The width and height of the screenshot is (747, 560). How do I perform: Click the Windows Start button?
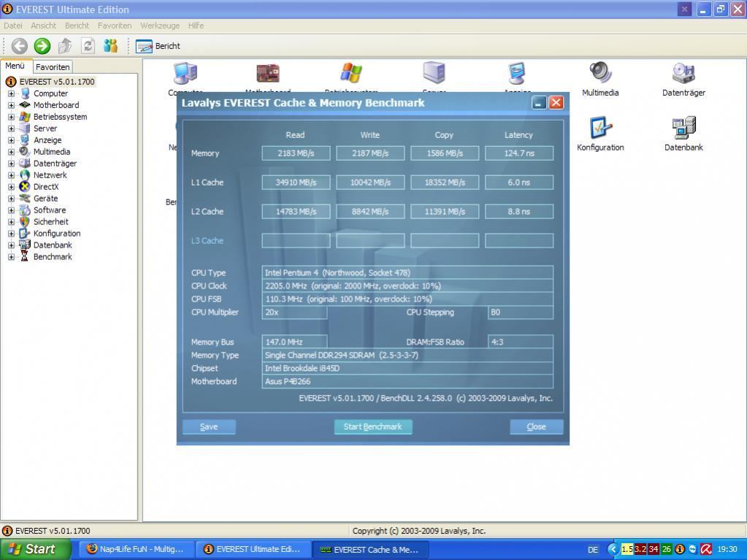(x=35, y=549)
